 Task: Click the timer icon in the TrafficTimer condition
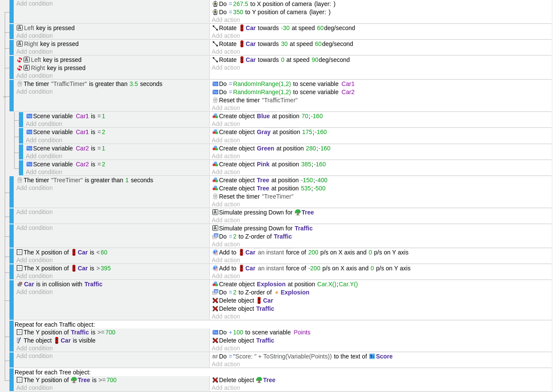(x=19, y=84)
